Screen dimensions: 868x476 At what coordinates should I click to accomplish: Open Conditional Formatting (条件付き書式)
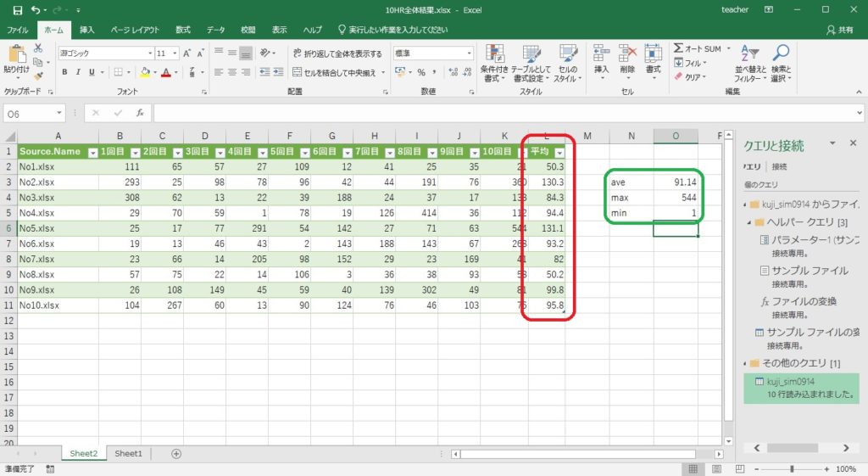coord(494,63)
